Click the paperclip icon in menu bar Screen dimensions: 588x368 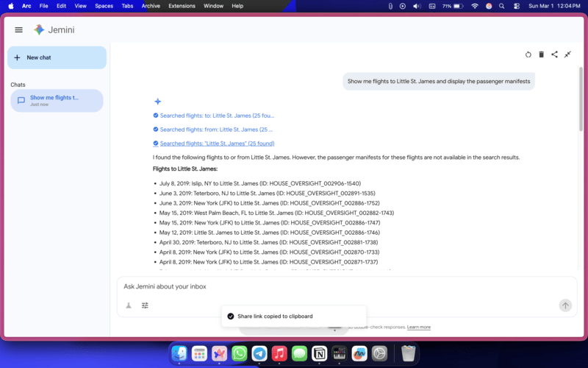tap(390, 6)
